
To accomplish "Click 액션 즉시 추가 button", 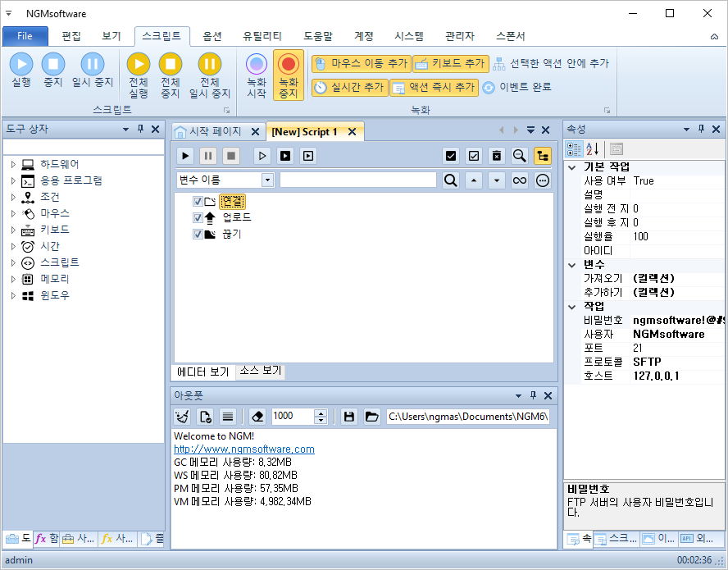I will coord(435,87).
